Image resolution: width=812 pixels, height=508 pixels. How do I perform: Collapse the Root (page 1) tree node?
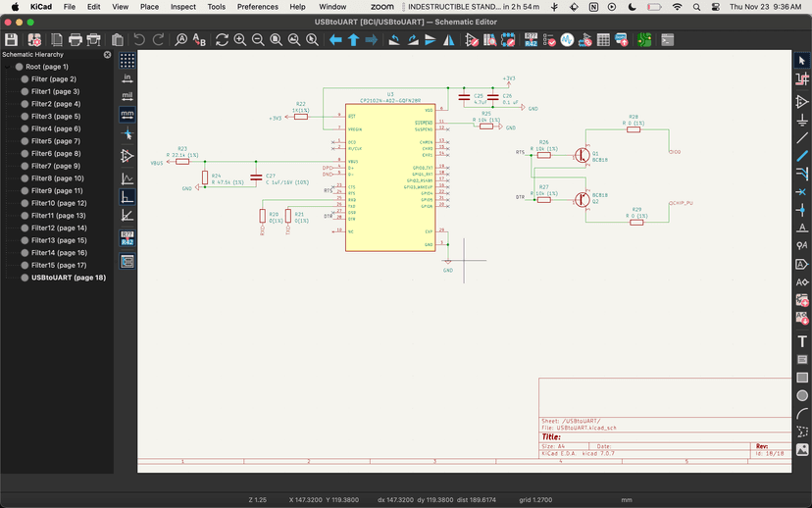click(8, 67)
